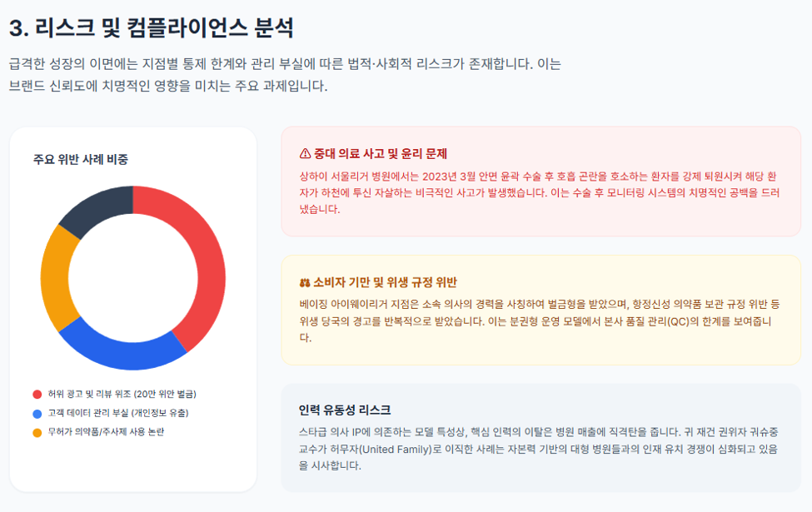Click the icon beside 소비자 기만 및 위생 규정 위반
The width and height of the screenshot is (812, 512).
tap(305, 283)
